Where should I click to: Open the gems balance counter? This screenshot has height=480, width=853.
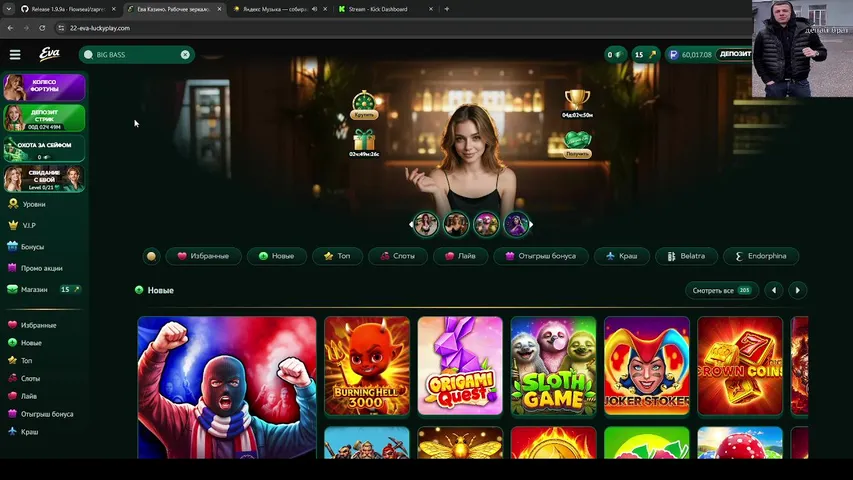615,54
